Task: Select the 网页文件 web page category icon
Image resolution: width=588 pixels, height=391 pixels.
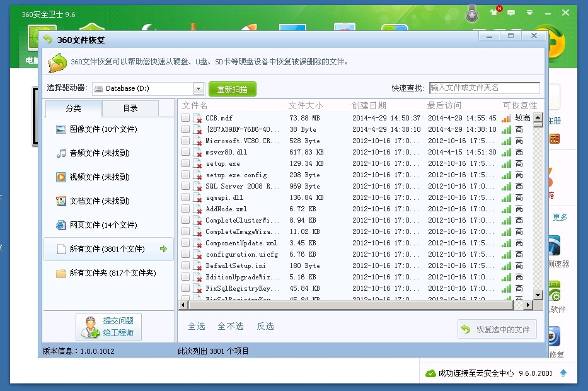Action: pyautogui.click(x=61, y=225)
